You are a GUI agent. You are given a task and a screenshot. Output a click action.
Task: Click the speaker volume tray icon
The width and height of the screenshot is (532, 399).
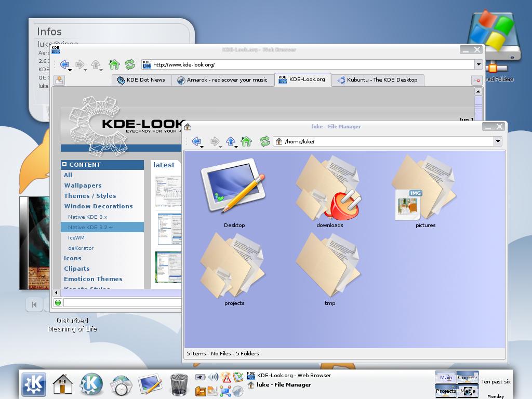click(214, 377)
